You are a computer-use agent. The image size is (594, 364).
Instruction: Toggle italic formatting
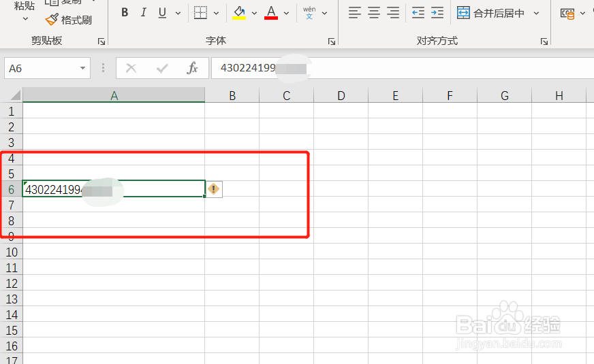point(143,12)
